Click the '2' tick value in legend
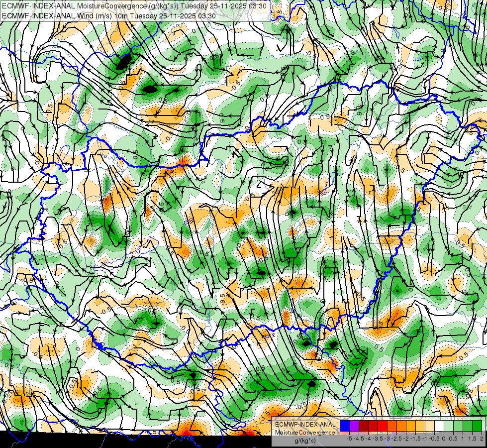Viewport: 487px width, 448px height. coord(482,439)
